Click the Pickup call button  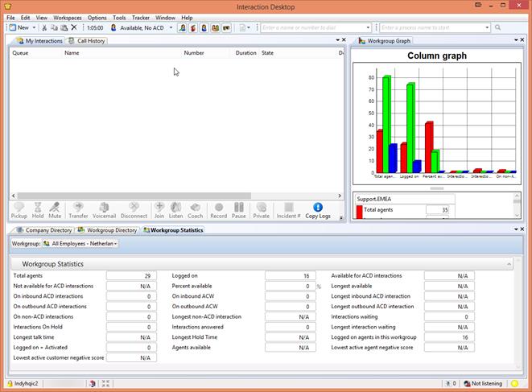point(19,210)
